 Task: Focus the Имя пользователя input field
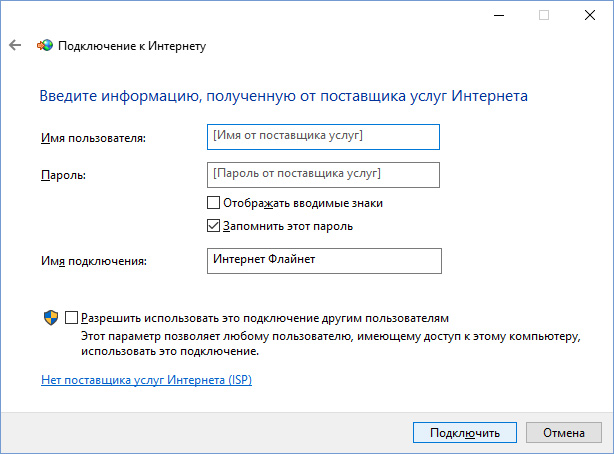(x=323, y=137)
